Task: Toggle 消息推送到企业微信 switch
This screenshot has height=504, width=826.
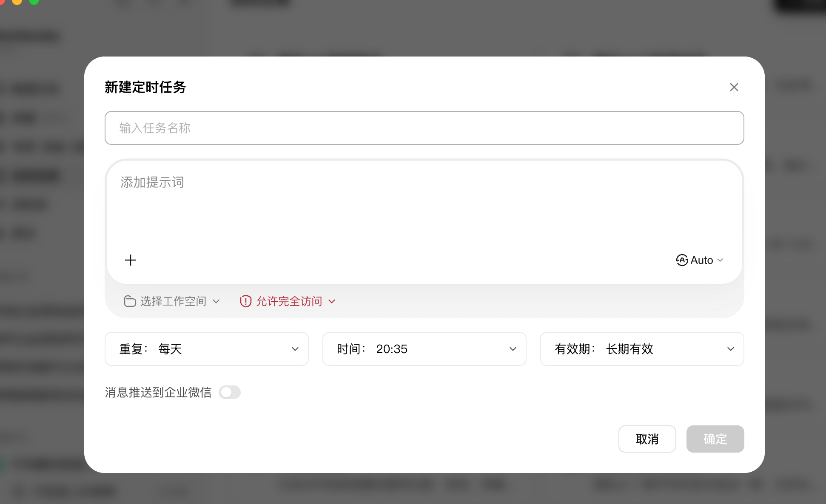Action: coord(230,392)
